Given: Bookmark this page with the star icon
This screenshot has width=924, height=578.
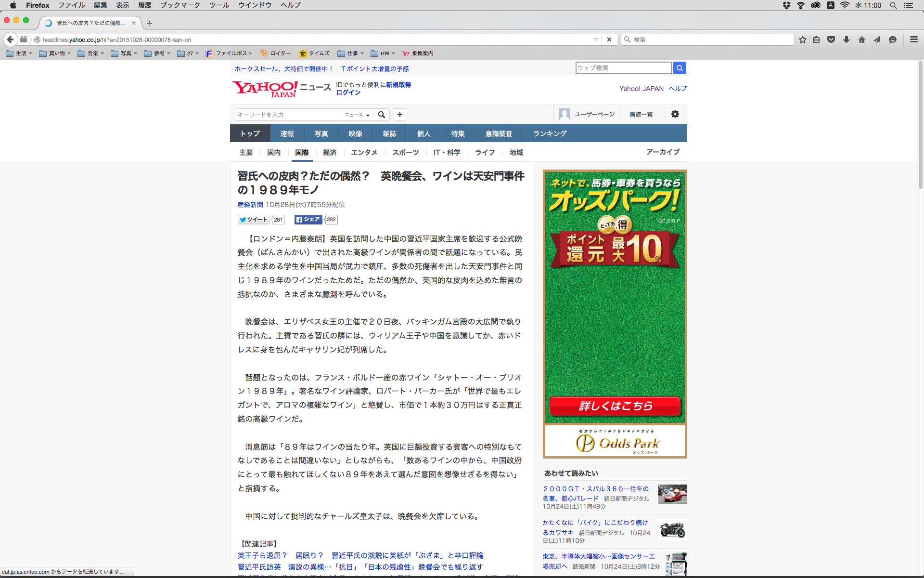Looking at the screenshot, I should (x=802, y=39).
